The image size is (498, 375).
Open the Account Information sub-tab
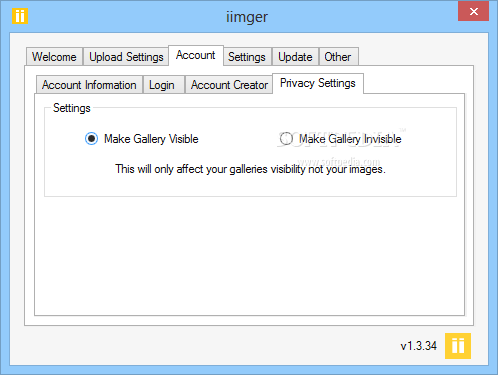point(89,85)
